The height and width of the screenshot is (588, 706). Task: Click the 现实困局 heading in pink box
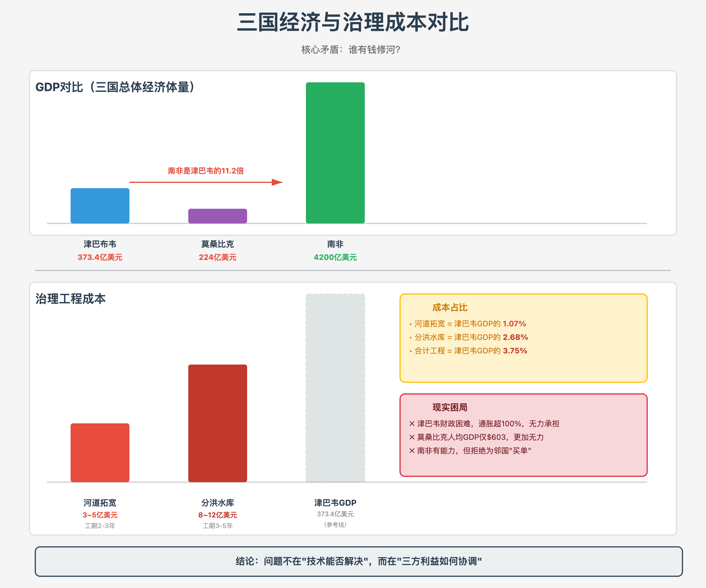coord(449,407)
